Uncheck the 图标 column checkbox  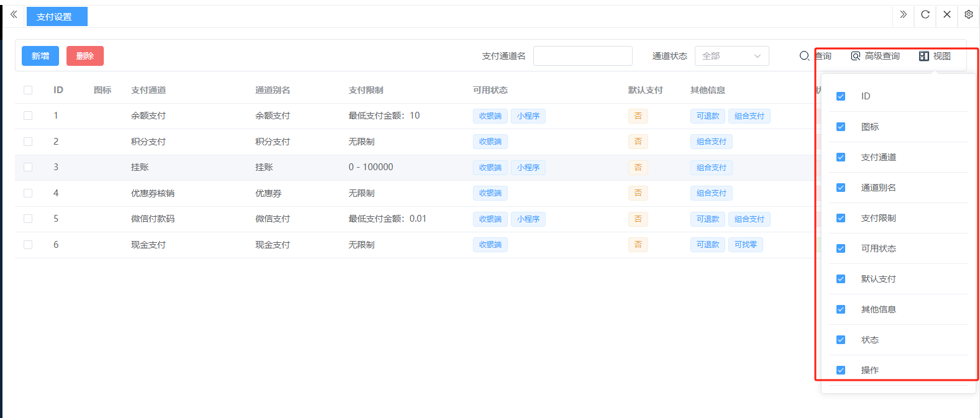[841, 127]
